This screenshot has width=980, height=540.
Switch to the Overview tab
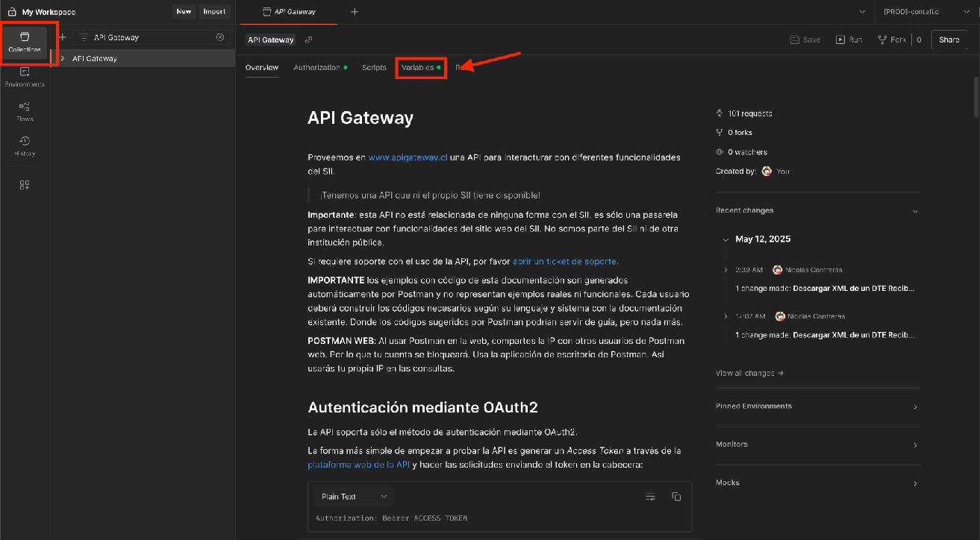point(262,68)
